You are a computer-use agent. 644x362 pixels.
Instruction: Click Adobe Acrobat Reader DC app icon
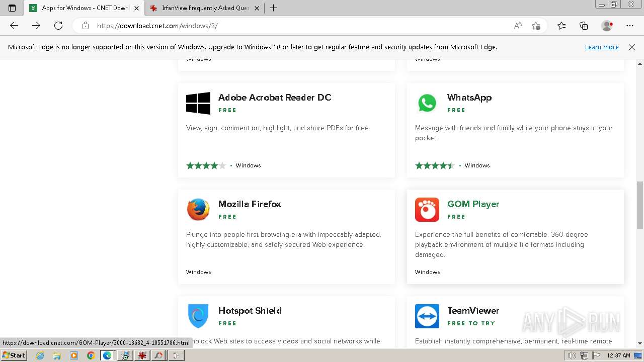[x=198, y=103]
